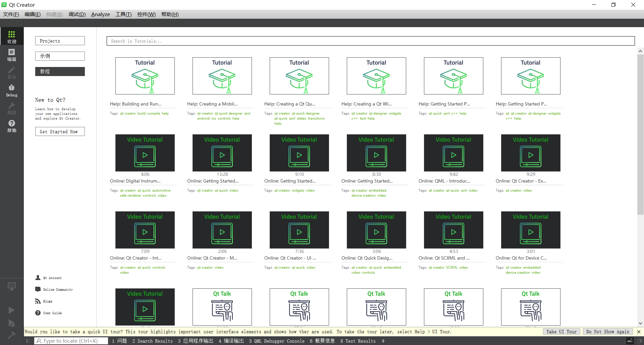The width and height of the screenshot is (644, 345).
Task: Click 'compile' tag under Building and Run
Action: pyautogui.click(x=154, y=113)
